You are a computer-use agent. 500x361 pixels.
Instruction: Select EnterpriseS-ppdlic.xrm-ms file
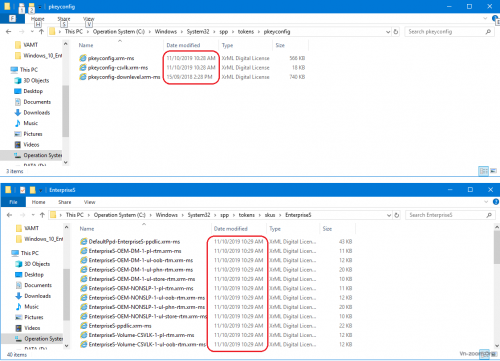(x=120, y=326)
